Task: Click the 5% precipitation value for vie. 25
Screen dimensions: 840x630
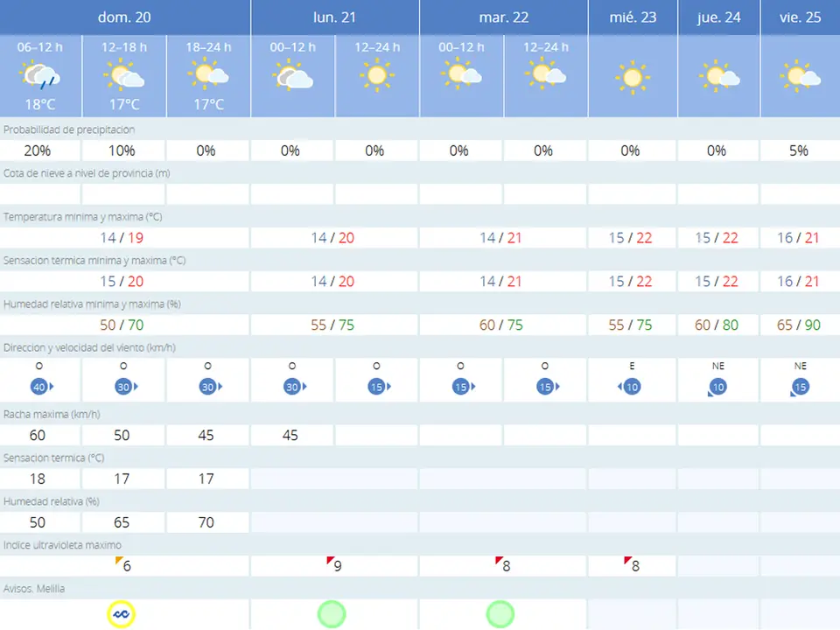Action: (x=799, y=150)
